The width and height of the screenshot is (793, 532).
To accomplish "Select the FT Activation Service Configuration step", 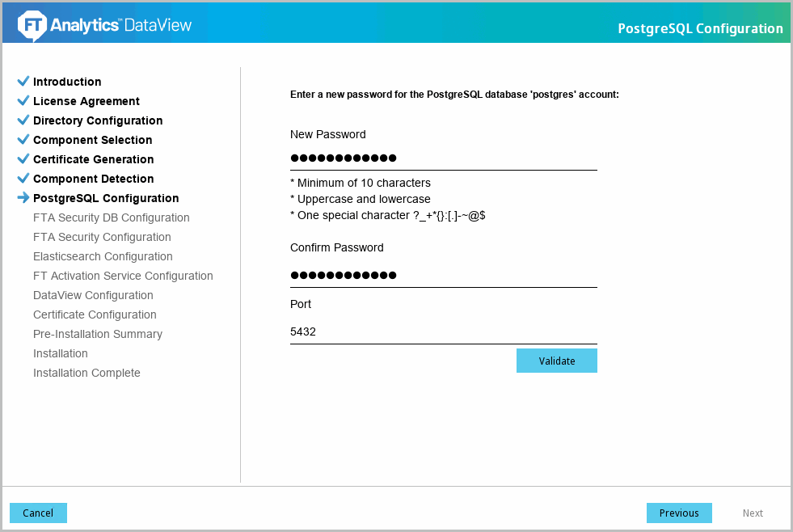I will tap(123, 276).
